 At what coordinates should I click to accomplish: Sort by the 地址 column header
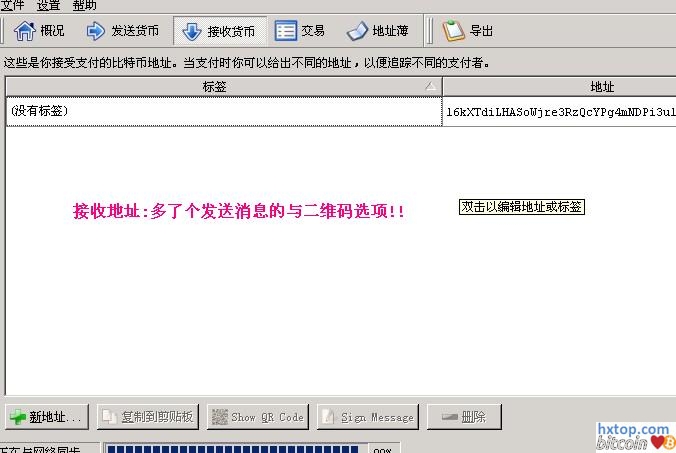click(x=602, y=87)
